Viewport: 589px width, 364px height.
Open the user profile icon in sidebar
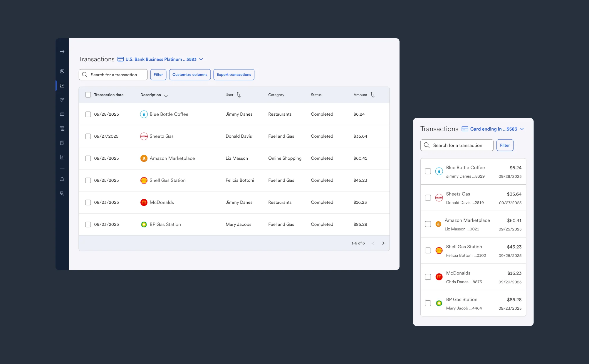click(62, 71)
